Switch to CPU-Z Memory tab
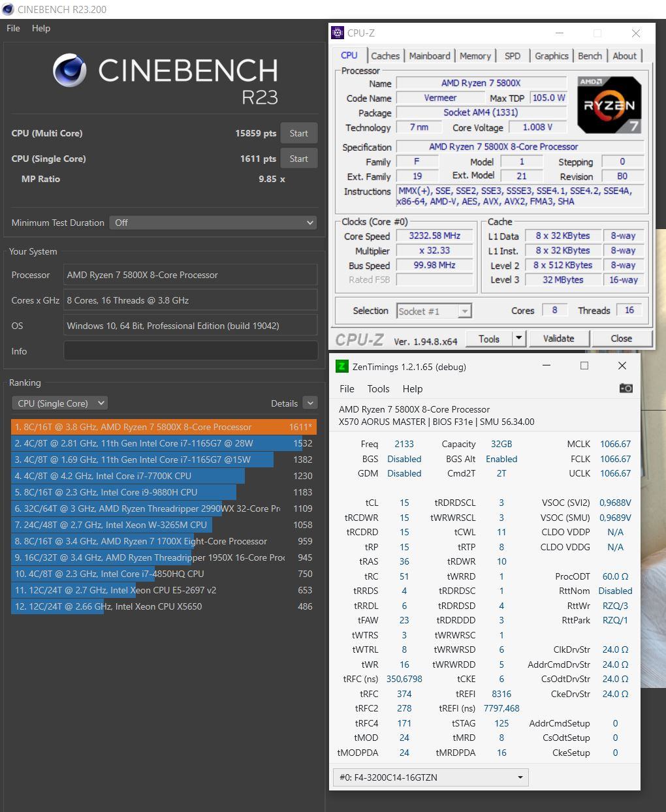Viewport: 666px width, 812px height. tap(475, 56)
